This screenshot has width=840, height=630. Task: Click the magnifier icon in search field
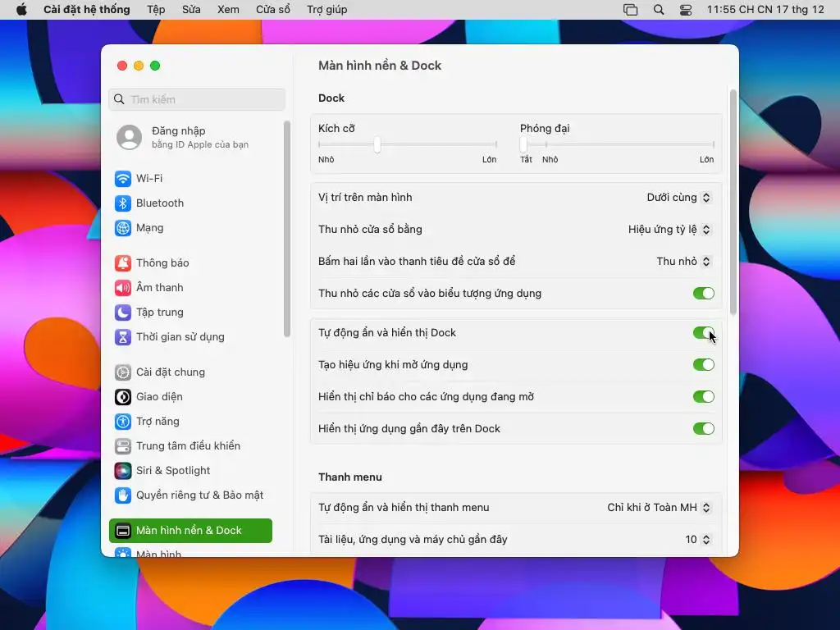tap(120, 99)
